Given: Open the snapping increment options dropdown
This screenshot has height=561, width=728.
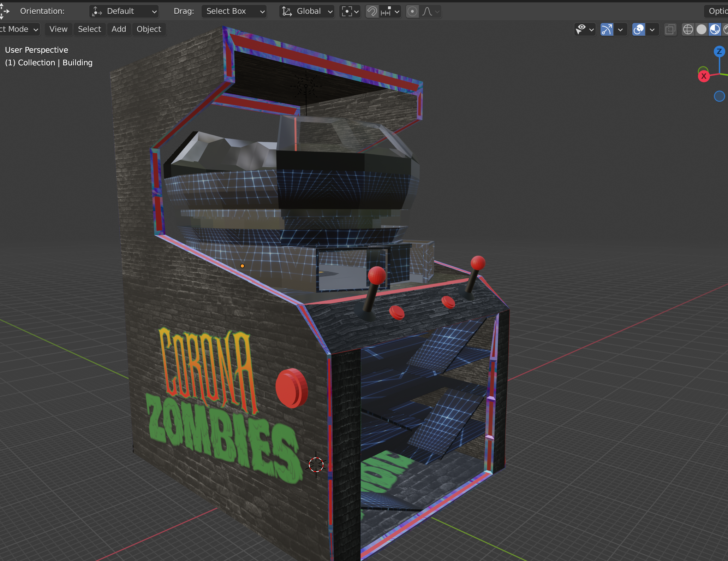Looking at the screenshot, I should (390, 11).
